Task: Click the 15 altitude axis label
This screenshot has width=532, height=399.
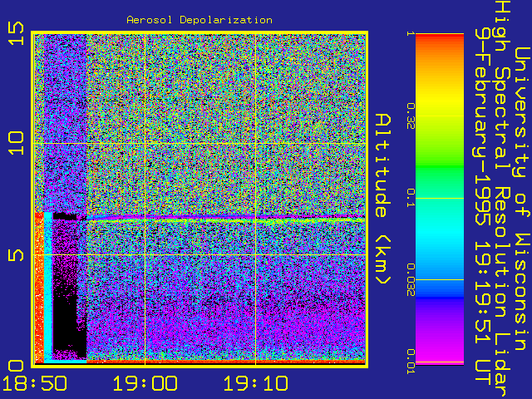Action: click(x=17, y=33)
